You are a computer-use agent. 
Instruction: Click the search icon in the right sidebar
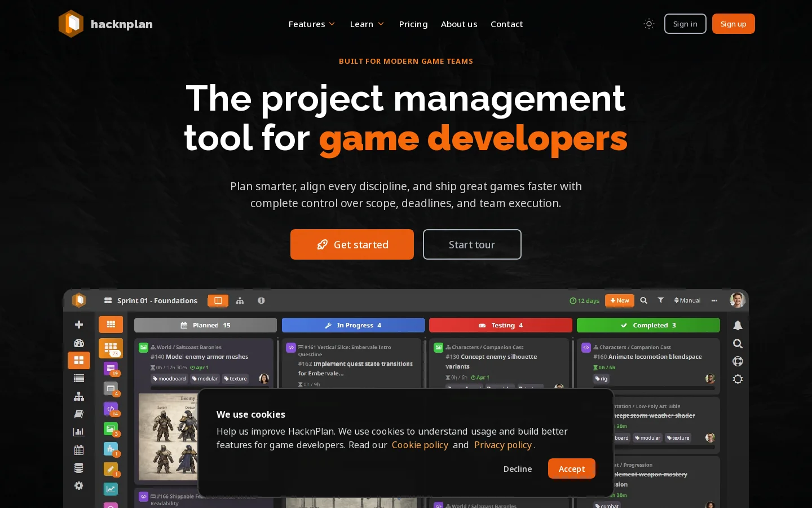coord(738,344)
